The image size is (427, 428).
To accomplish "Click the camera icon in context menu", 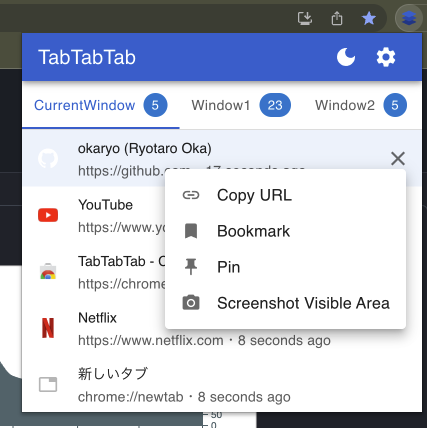I will click(x=191, y=302).
